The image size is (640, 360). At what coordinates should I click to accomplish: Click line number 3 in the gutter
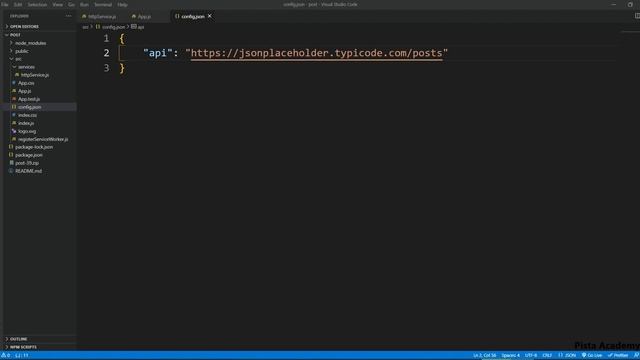(107, 68)
